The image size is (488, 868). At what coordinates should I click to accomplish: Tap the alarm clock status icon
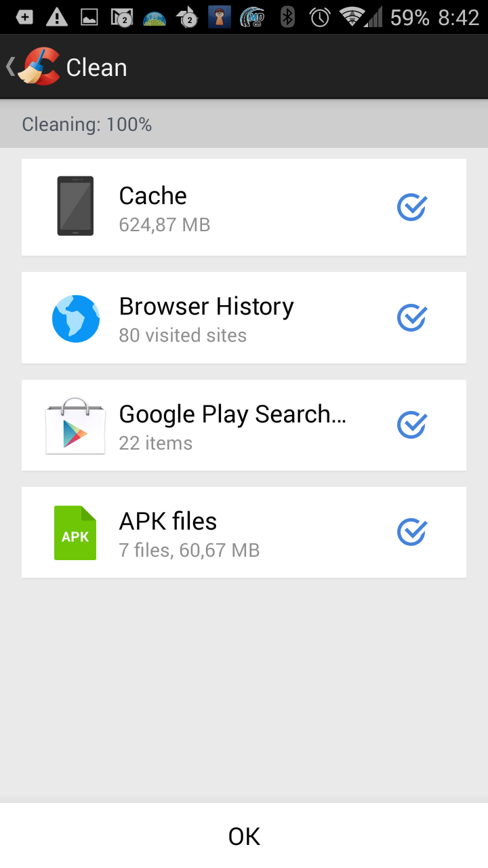click(x=319, y=17)
